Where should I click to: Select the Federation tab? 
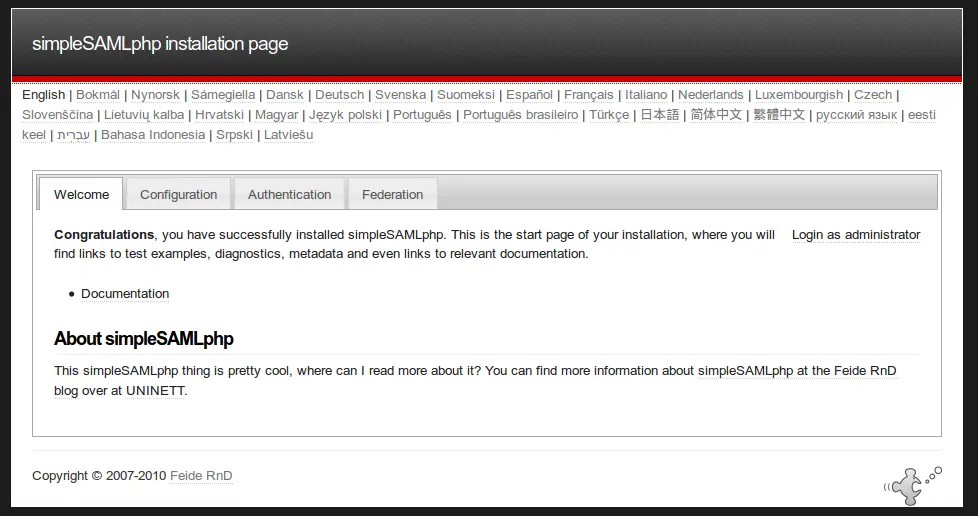point(392,194)
